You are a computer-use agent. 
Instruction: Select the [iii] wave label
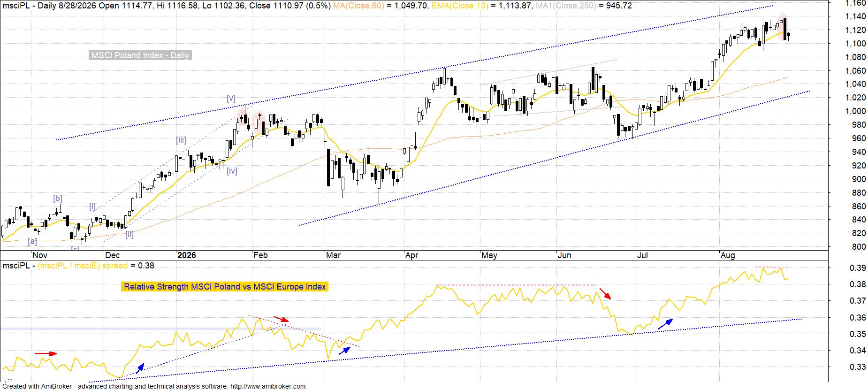181,140
